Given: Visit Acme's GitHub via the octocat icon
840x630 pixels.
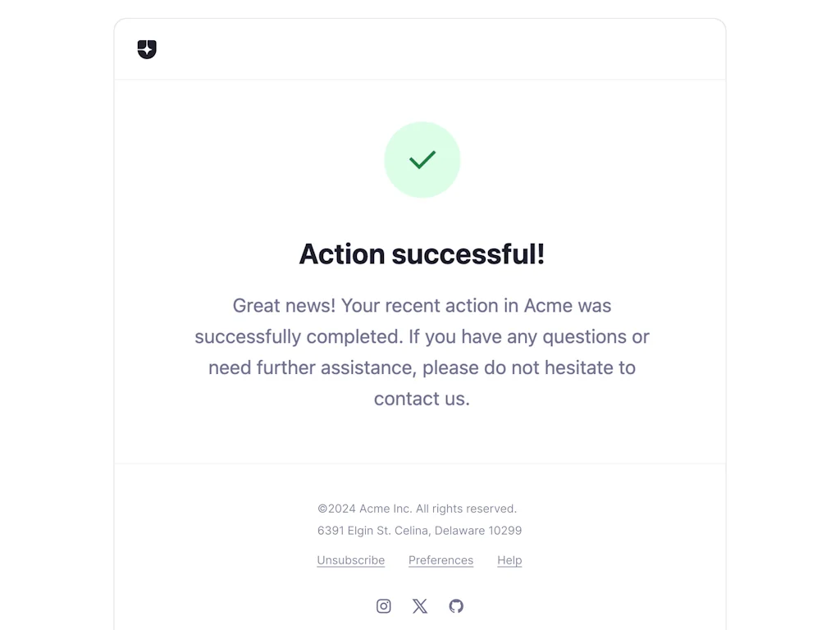Looking at the screenshot, I should coord(456,605).
